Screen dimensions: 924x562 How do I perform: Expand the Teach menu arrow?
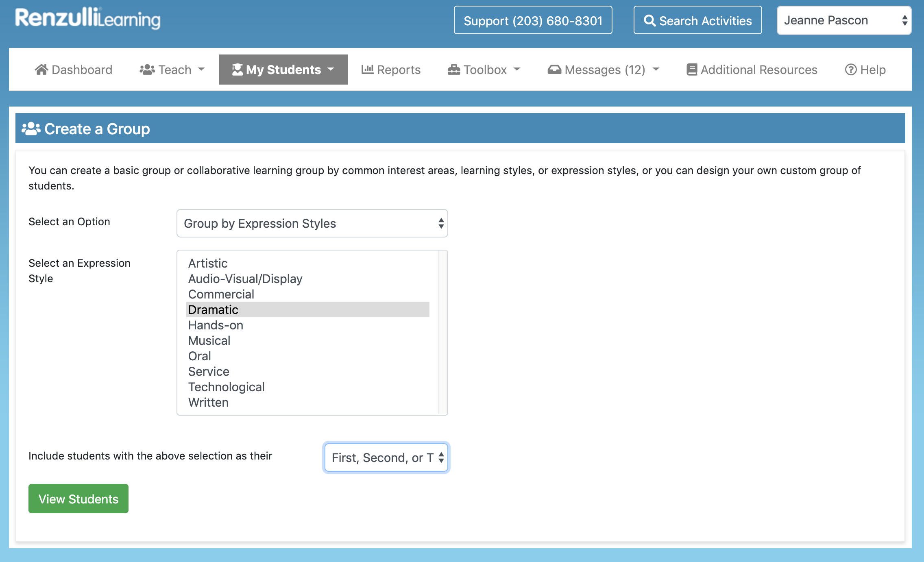point(201,70)
